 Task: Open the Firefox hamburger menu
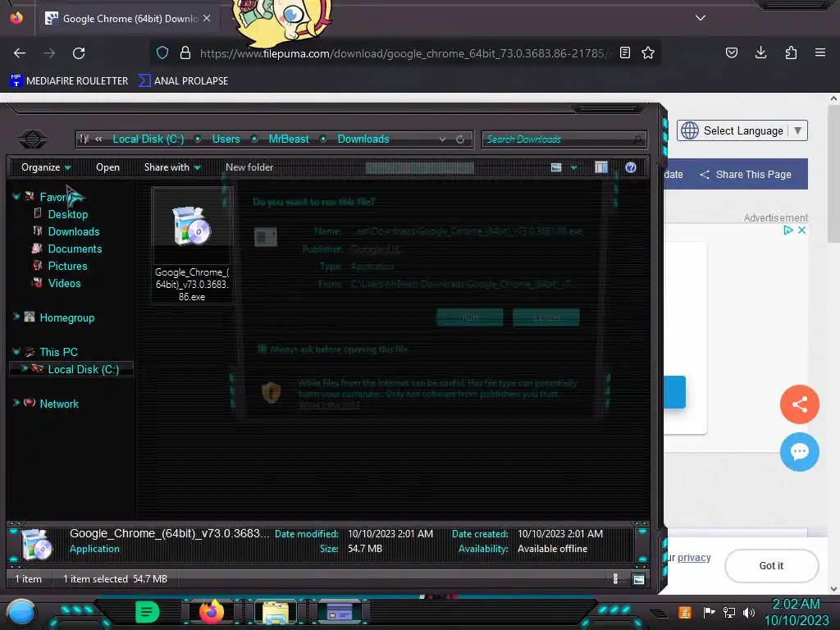tap(820, 52)
